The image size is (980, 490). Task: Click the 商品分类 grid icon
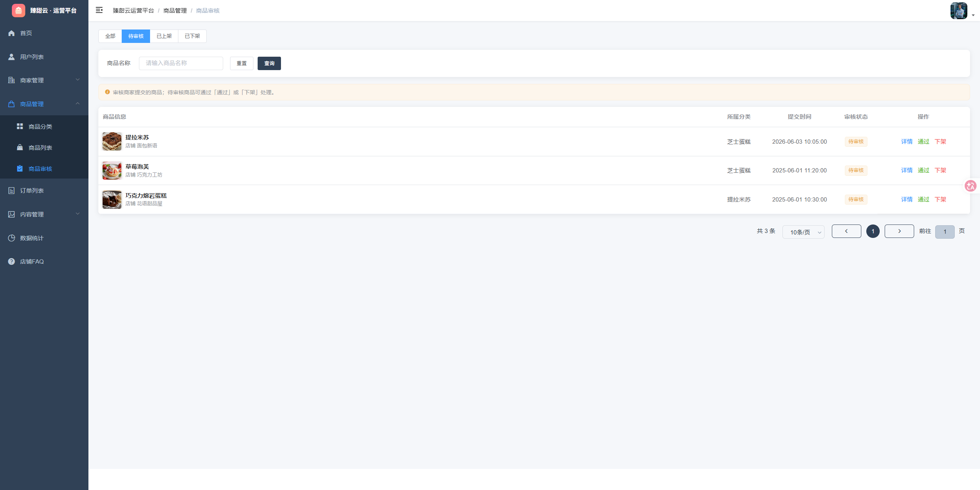coord(20,126)
